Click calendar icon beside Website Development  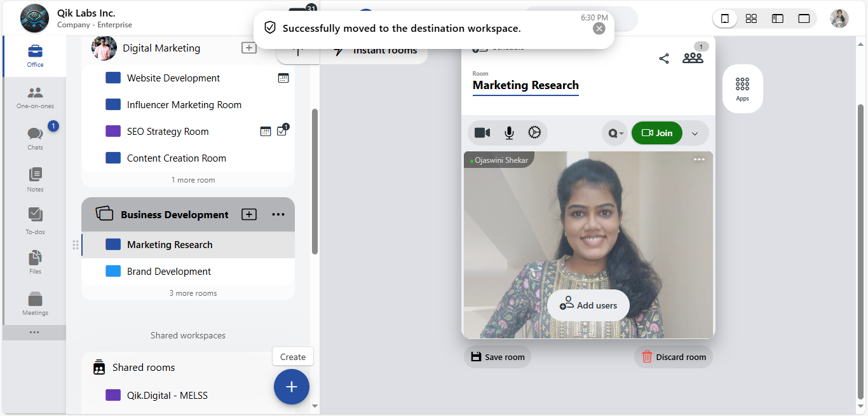pos(283,78)
